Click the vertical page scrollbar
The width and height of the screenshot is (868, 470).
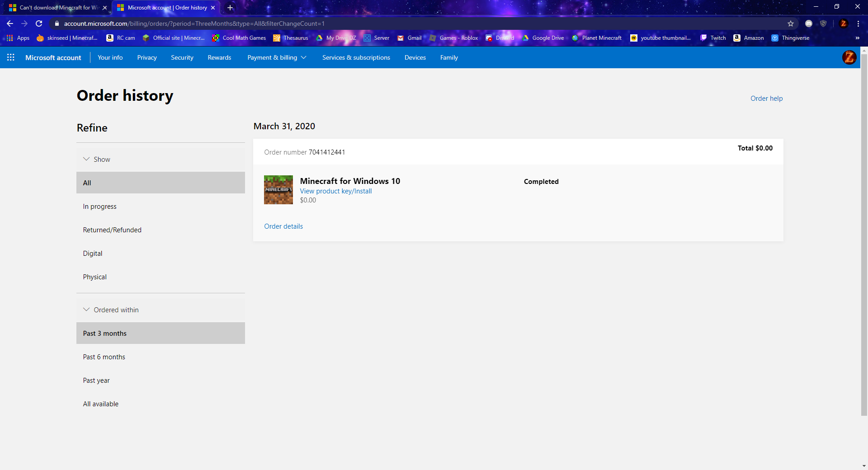(x=864, y=235)
